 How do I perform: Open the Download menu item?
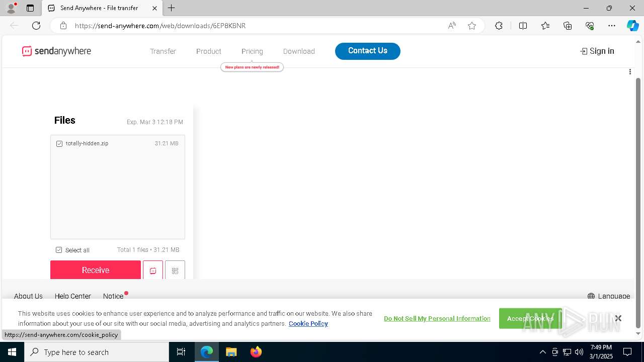coord(299,51)
